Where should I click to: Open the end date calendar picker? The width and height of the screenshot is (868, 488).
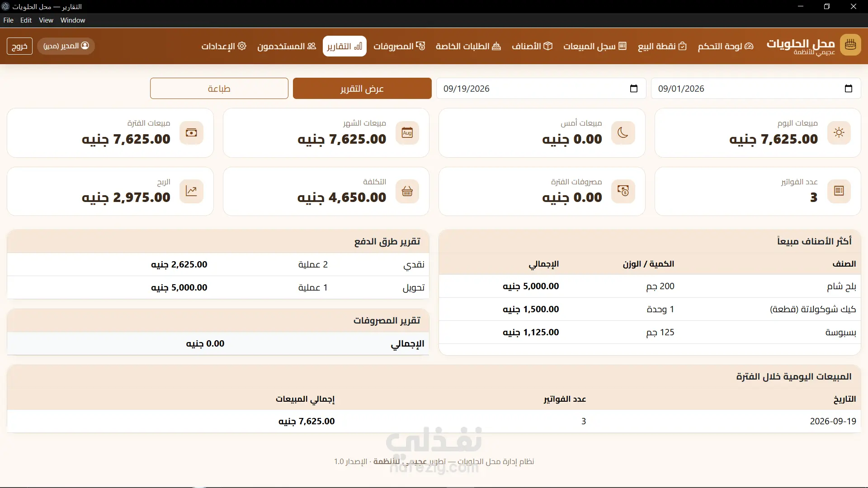(634, 89)
